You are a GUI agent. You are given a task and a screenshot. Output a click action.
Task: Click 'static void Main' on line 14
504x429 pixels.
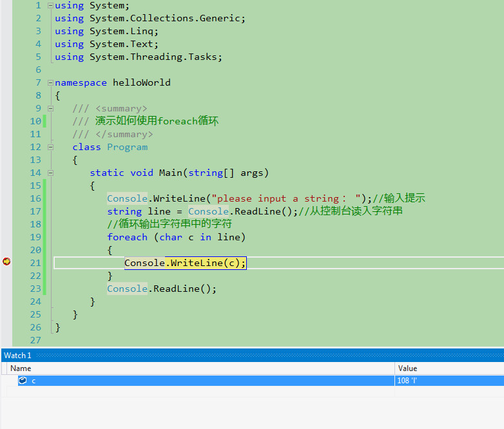[136, 173]
